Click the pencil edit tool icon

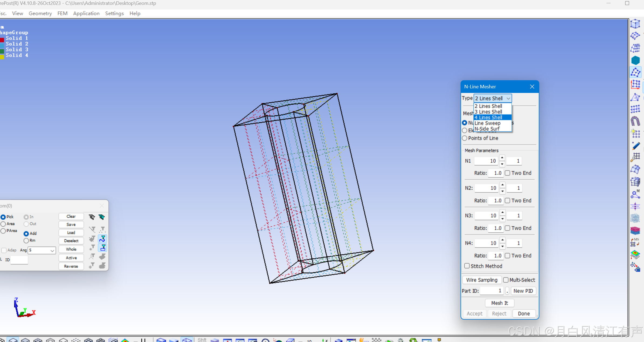[635, 146]
